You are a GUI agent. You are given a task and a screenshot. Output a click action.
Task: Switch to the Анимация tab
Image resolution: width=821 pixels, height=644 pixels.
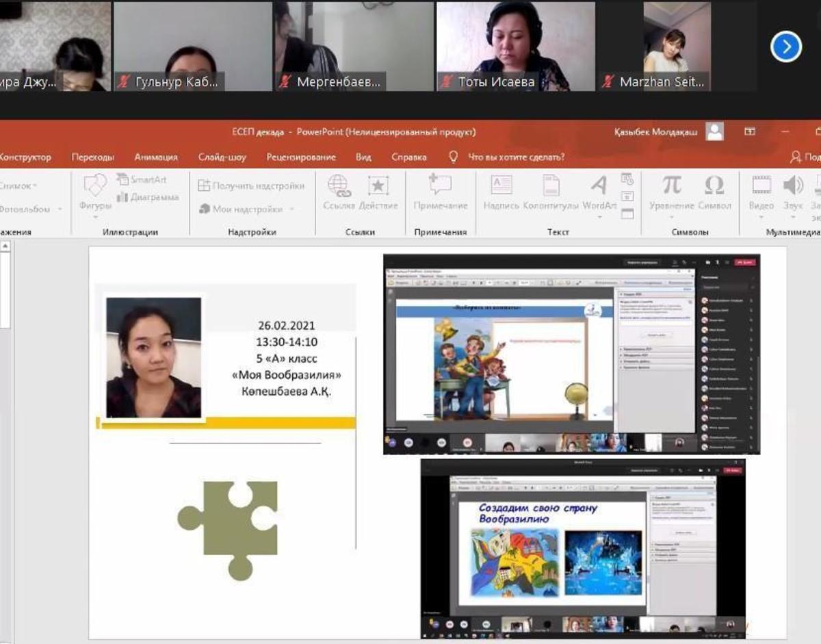pyautogui.click(x=156, y=157)
